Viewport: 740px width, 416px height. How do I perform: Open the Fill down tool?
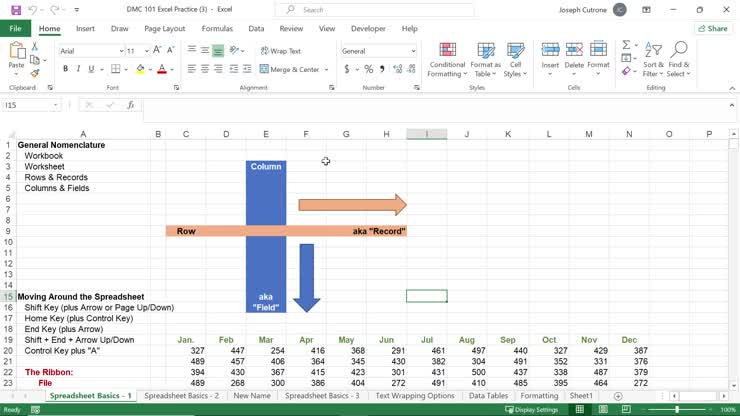626,58
